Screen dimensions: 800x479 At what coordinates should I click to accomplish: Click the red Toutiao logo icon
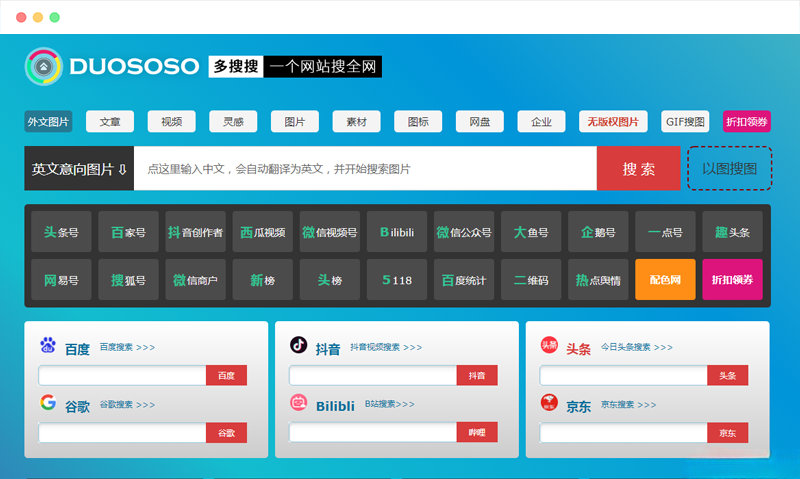click(549, 345)
